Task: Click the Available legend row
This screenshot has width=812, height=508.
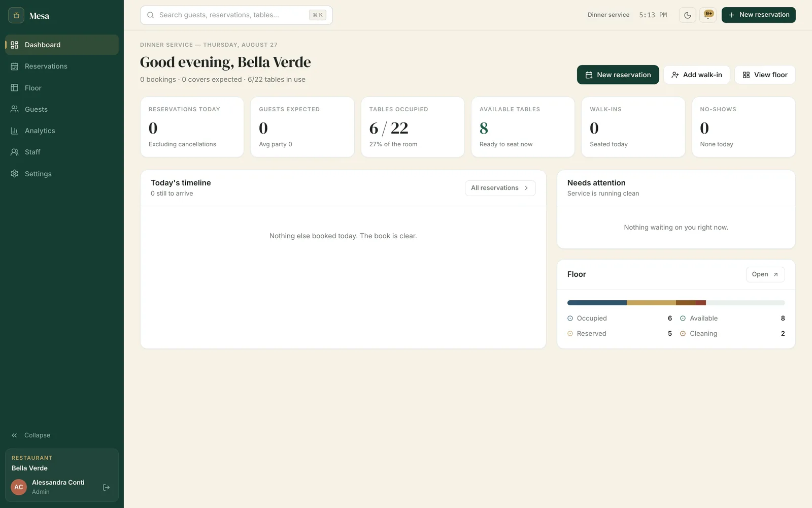Action: tap(732, 319)
